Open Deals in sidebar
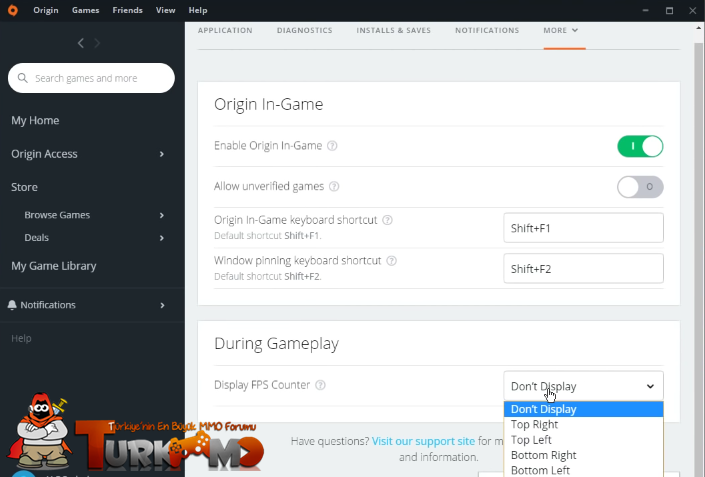This screenshot has width=705, height=477. tap(36, 238)
